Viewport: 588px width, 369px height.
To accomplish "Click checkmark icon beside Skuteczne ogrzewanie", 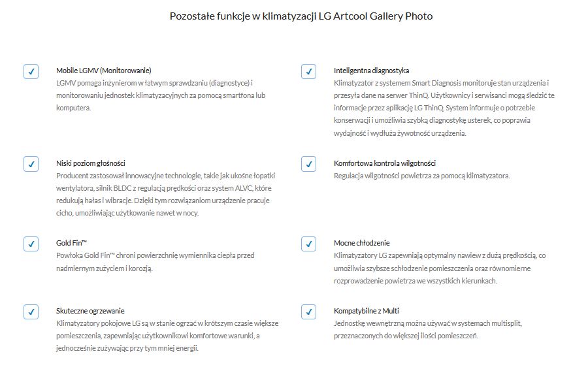I will tap(31, 312).
